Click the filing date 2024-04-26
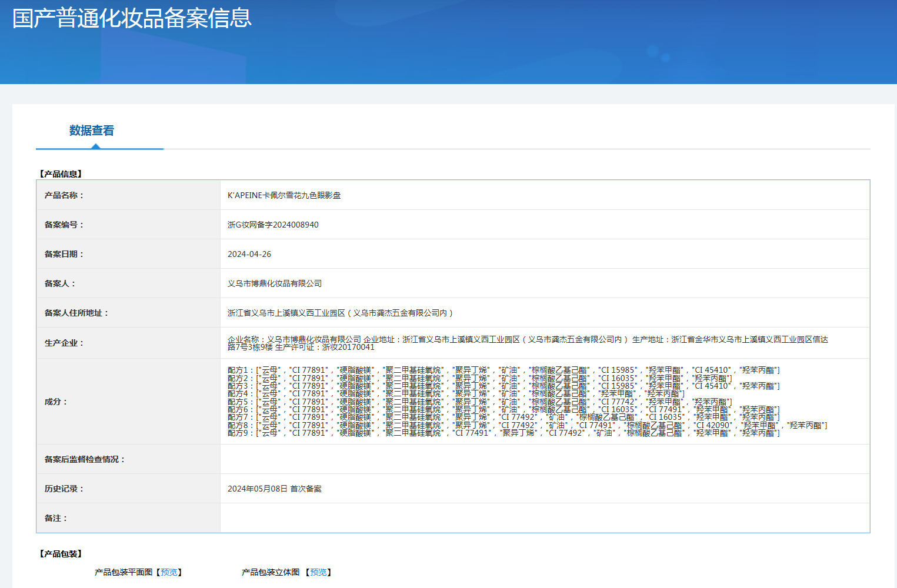The image size is (897, 588). pyautogui.click(x=249, y=254)
